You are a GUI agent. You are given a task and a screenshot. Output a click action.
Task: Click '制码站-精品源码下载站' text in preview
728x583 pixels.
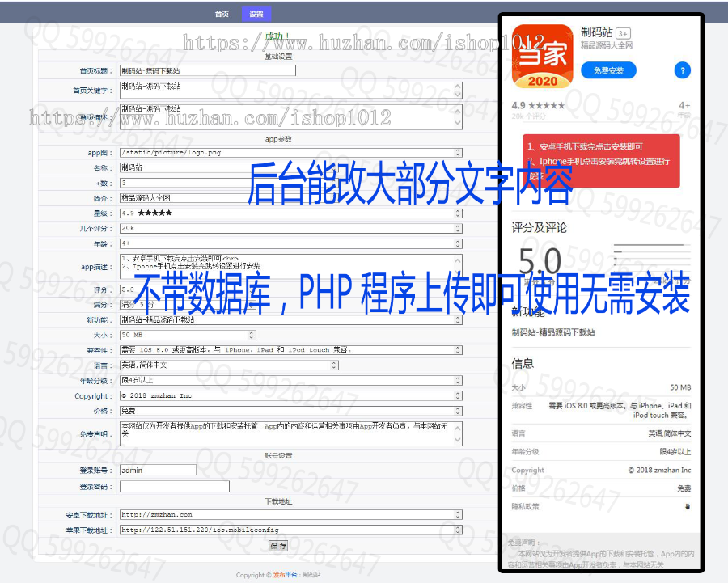553,332
